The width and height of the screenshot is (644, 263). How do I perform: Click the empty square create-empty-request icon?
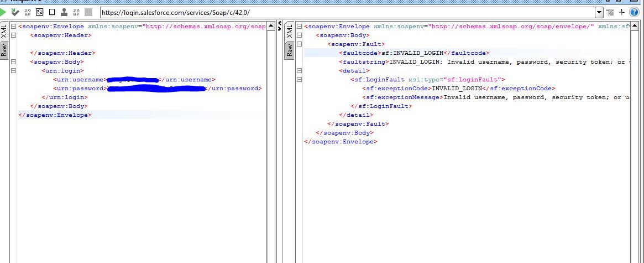[52, 12]
